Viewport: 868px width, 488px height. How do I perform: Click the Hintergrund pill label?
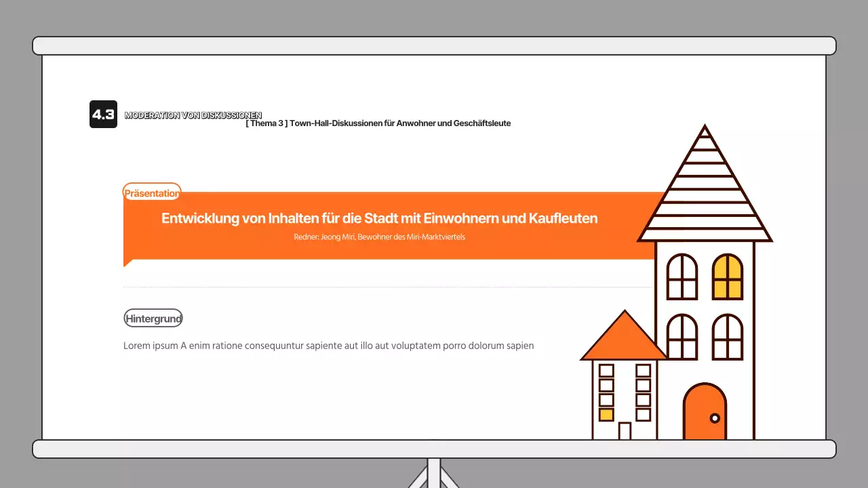[x=153, y=318]
